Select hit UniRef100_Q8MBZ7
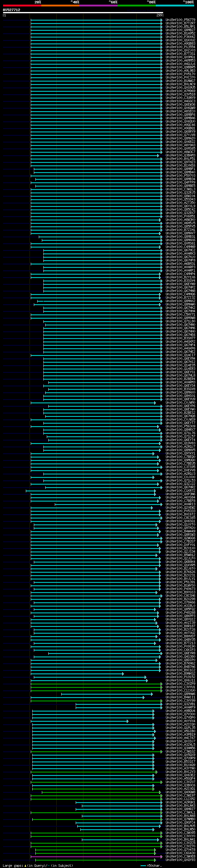197x868 pixels. [180, 30]
